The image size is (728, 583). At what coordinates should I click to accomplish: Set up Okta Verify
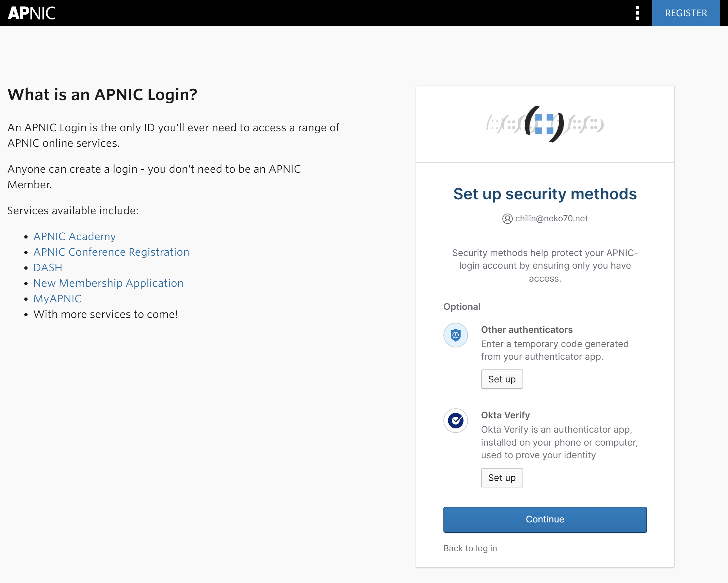501,478
